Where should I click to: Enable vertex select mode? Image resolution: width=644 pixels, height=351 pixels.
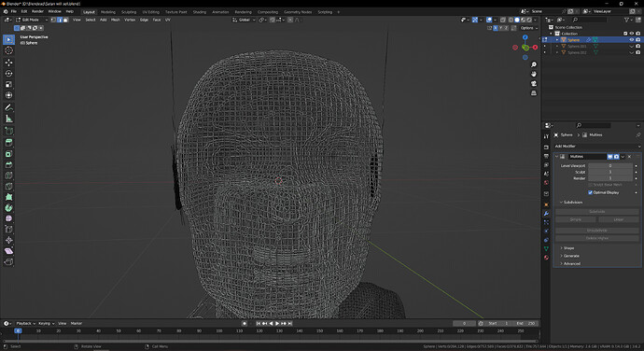tap(53, 20)
